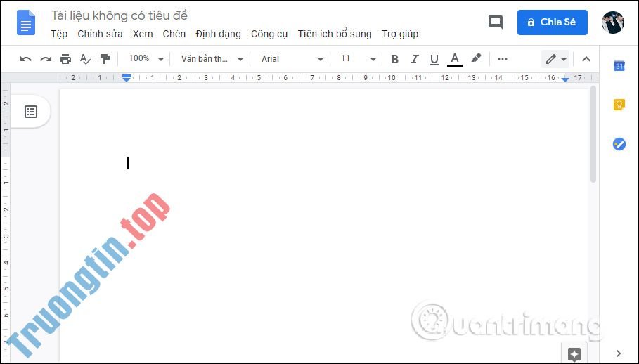Open the Chỉnh sửa menu
This screenshot has width=639, height=364.
click(x=100, y=34)
